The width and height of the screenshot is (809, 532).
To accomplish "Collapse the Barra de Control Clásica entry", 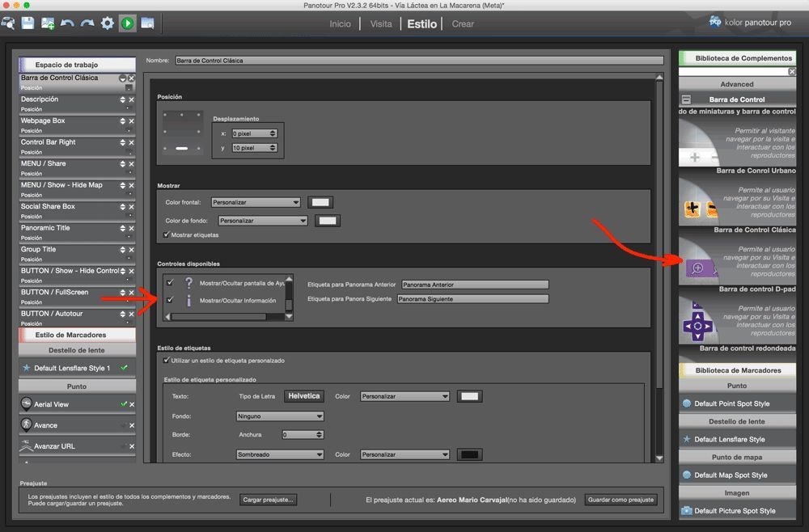I will pyautogui.click(x=123, y=78).
